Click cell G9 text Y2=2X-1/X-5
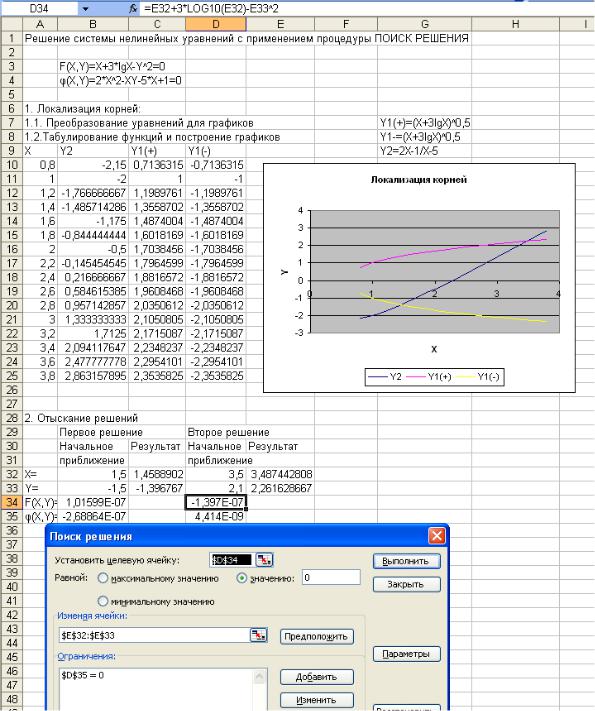Screen dimensions: 595x711 coord(409,151)
